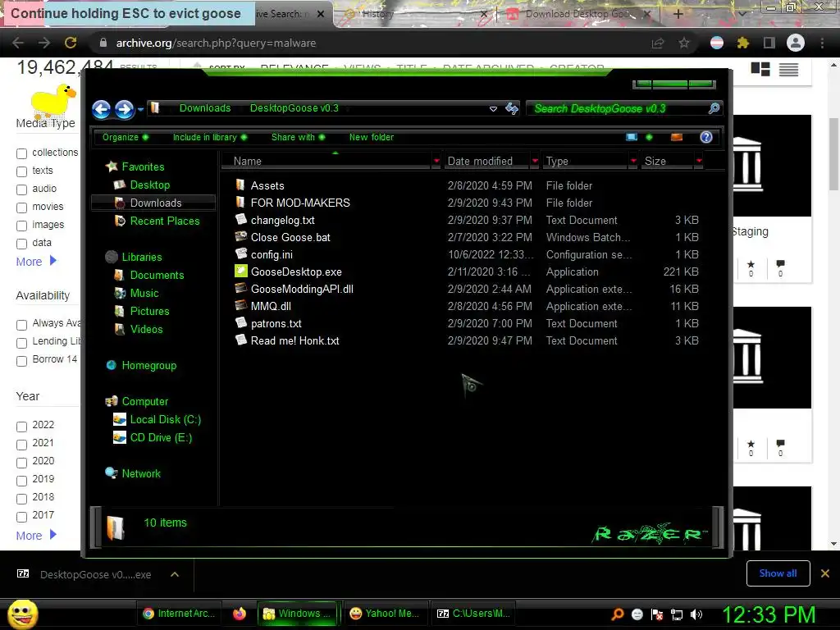Open the Include in library dropdown

pos(210,137)
